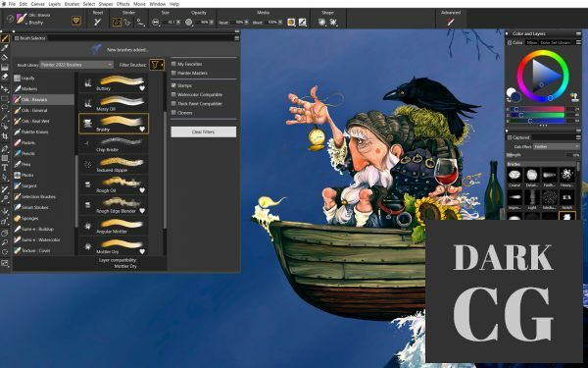The width and height of the screenshot is (588, 368).
Task: Open the Effects menu
Action: coord(123,4)
